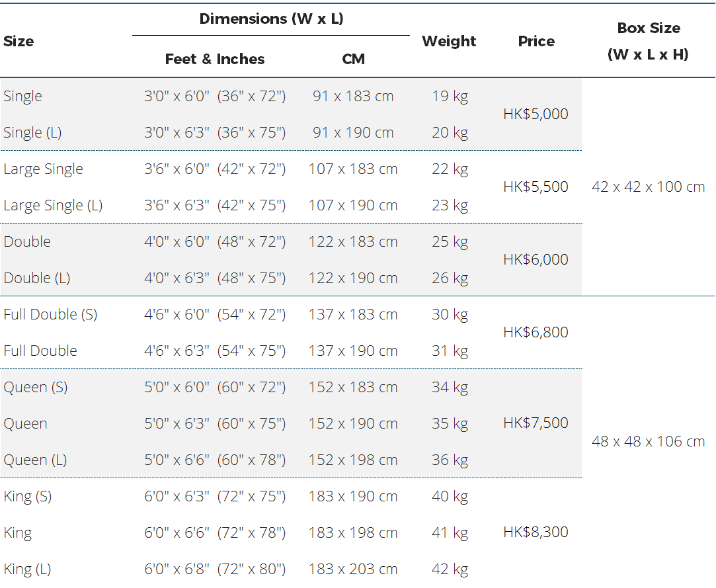Click the Full Double (S) size label
Screen dimensions: 716x588
(x=50, y=314)
